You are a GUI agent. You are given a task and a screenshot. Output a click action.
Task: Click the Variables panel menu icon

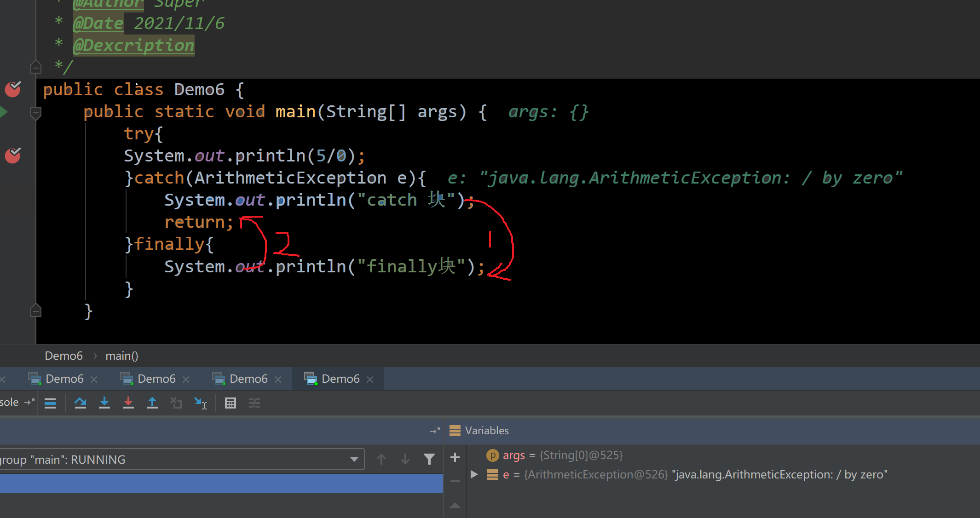(x=455, y=431)
